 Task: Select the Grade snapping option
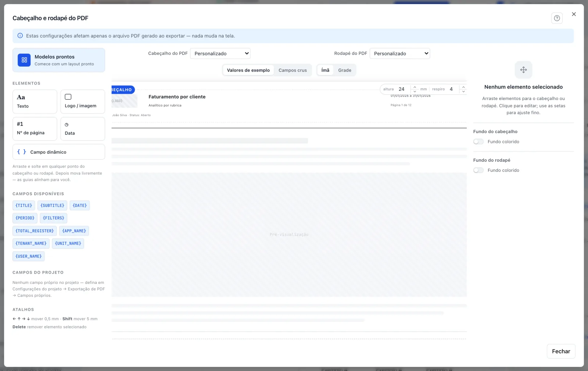click(345, 70)
